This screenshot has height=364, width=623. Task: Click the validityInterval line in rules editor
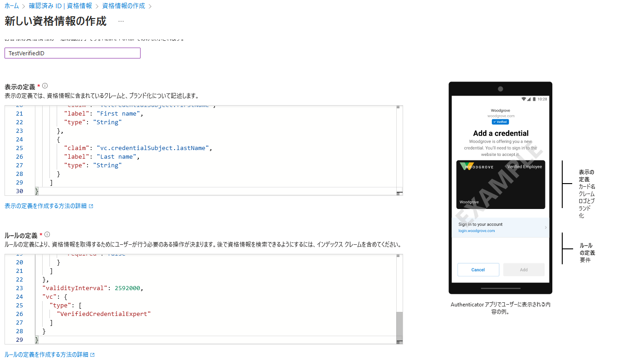(93, 288)
